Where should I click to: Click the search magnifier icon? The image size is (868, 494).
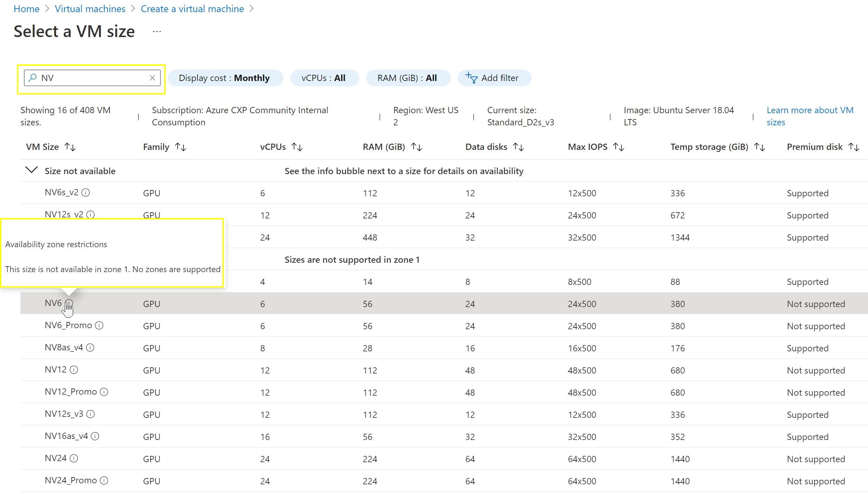point(32,78)
